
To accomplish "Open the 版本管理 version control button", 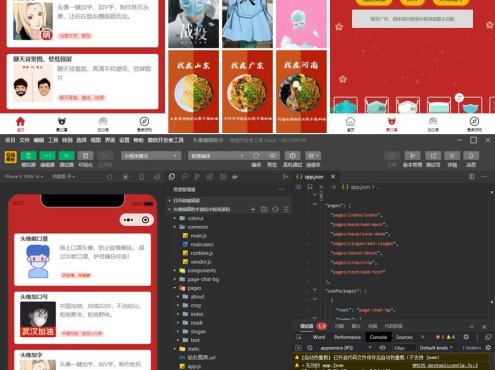I will (x=412, y=156).
